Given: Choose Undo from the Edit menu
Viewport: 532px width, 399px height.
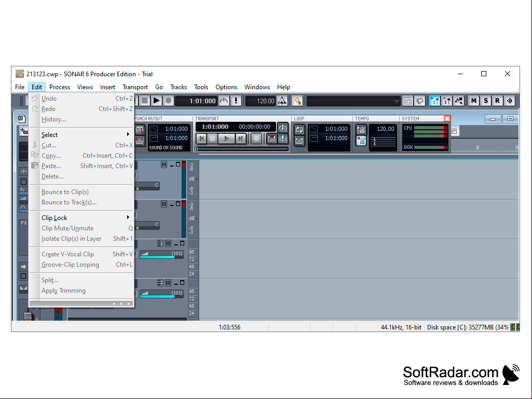Looking at the screenshot, I should coord(81,99).
